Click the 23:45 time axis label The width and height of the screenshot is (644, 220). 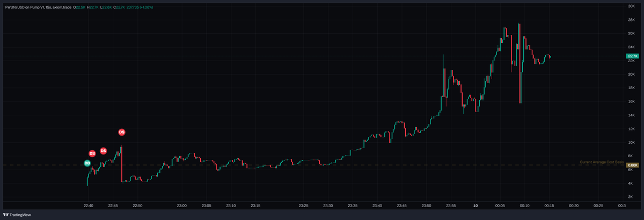(402, 206)
